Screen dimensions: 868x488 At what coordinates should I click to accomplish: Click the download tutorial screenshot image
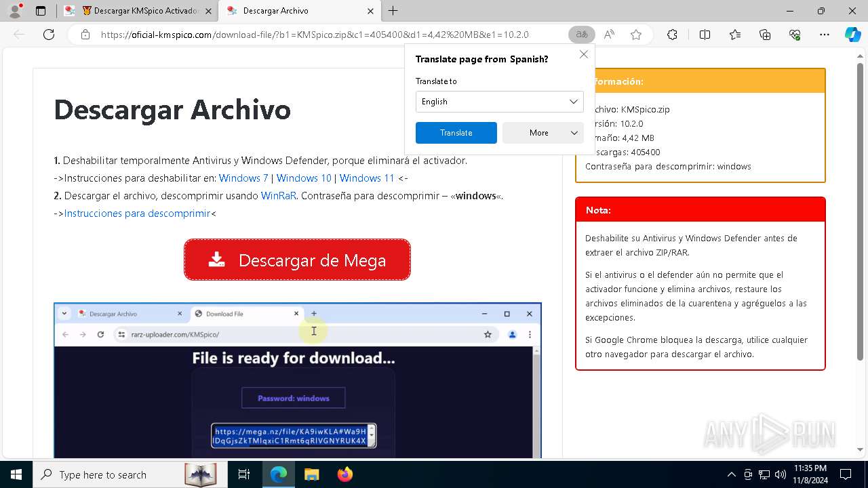(x=297, y=380)
